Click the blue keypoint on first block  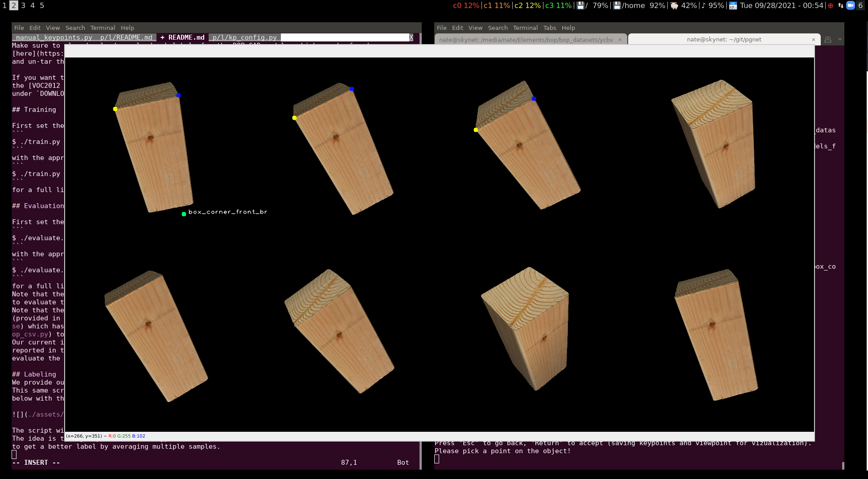tap(178, 95)
